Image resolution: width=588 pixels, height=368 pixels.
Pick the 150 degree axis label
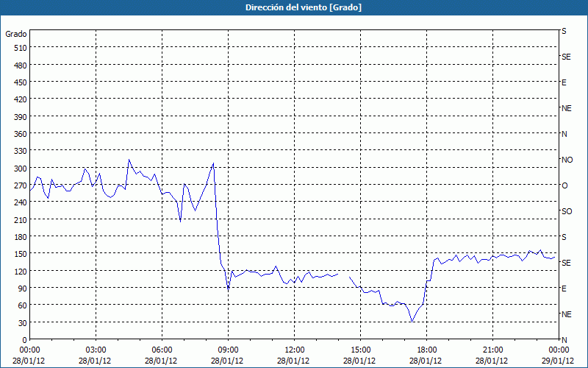tap(21, 254)
